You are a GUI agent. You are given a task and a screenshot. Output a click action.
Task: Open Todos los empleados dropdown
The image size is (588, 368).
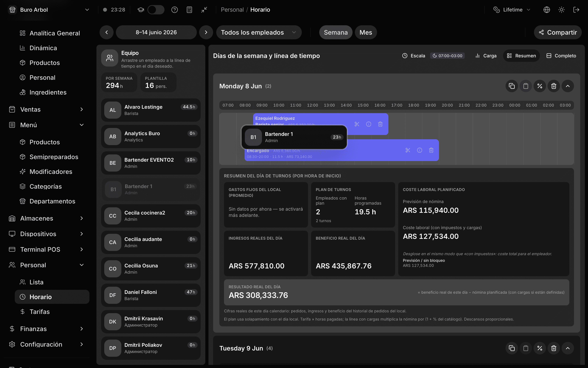click(259, 32)
